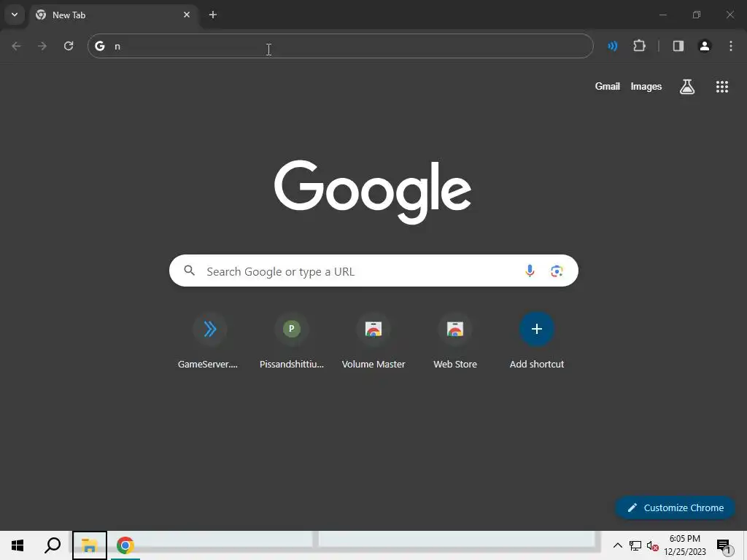The image size is (747, 560).
Task: Focus the Search Google or type a URL box
Action: [x=373, y=271]
